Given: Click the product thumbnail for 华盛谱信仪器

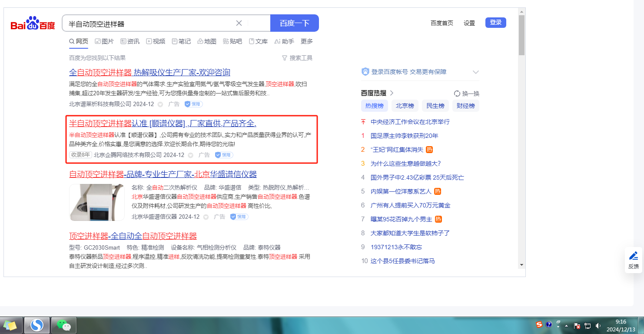Looking at the screenshot, I should tap(97, 202).
